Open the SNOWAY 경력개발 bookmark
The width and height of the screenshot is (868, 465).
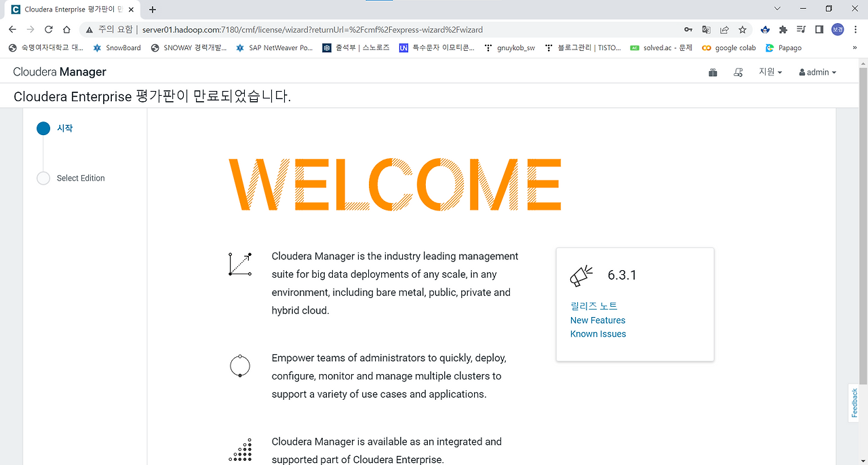[x=189, y=48]
